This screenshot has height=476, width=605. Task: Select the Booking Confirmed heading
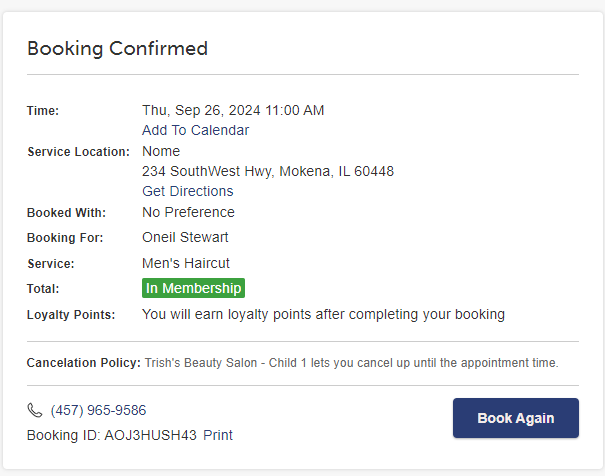(x=117, y=49)
